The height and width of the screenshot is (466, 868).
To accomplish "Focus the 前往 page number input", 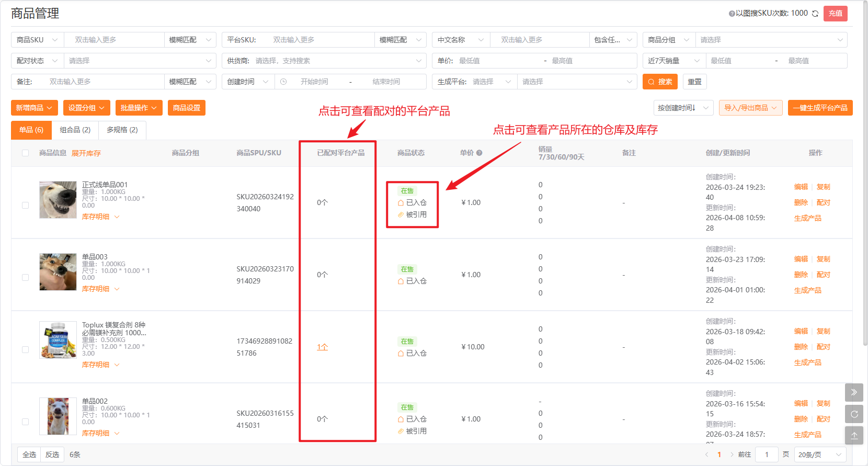I will (x=767, y=454).
